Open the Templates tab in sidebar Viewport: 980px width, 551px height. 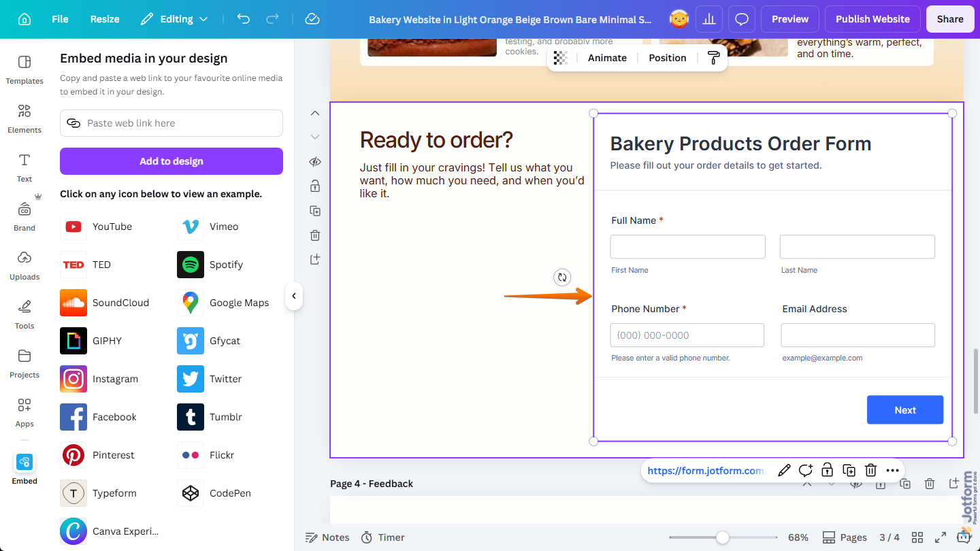24,70
